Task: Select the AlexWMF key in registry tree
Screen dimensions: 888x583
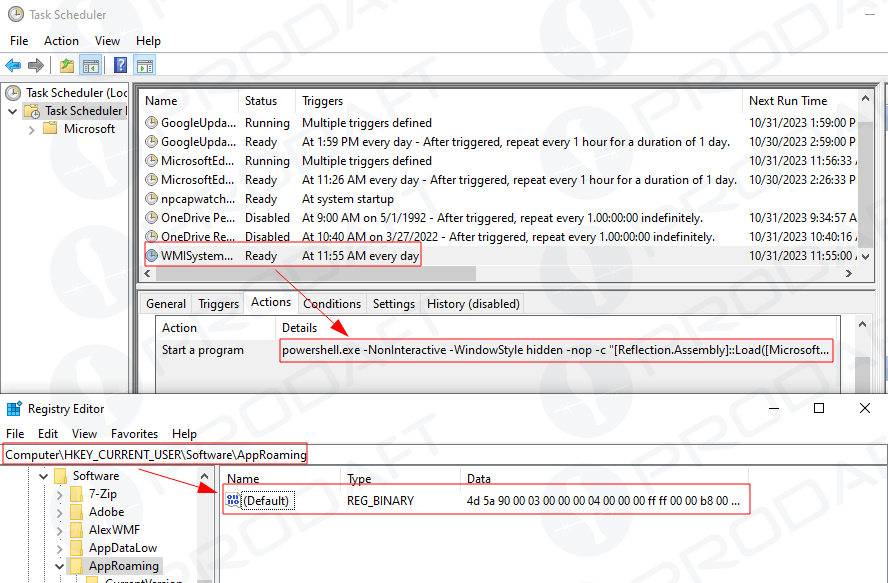Action: point(114,530)
